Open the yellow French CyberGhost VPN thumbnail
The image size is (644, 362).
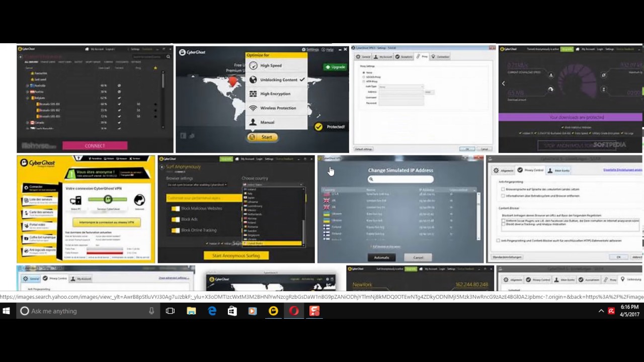point(86,209)
